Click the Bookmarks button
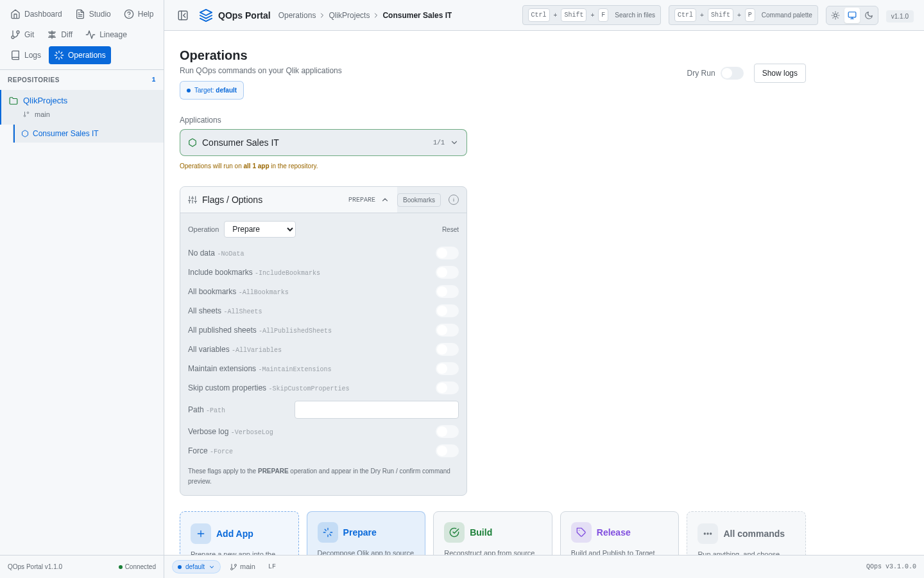 (419, 200)
